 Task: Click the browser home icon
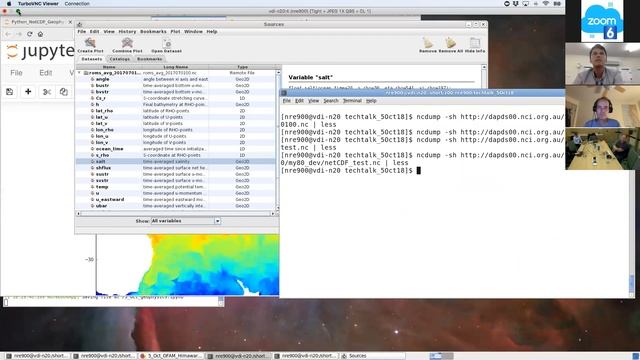click(40, 34)
